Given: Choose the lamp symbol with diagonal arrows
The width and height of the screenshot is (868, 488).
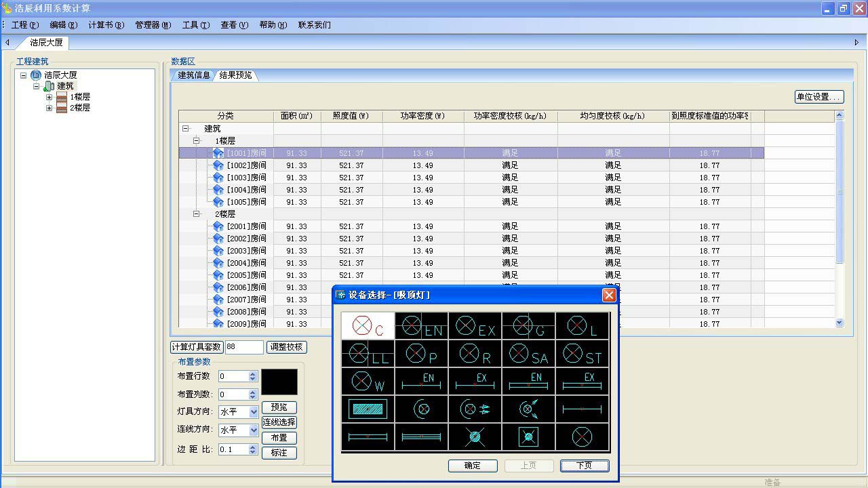Looking at the screenshot, I should (528, 409).
